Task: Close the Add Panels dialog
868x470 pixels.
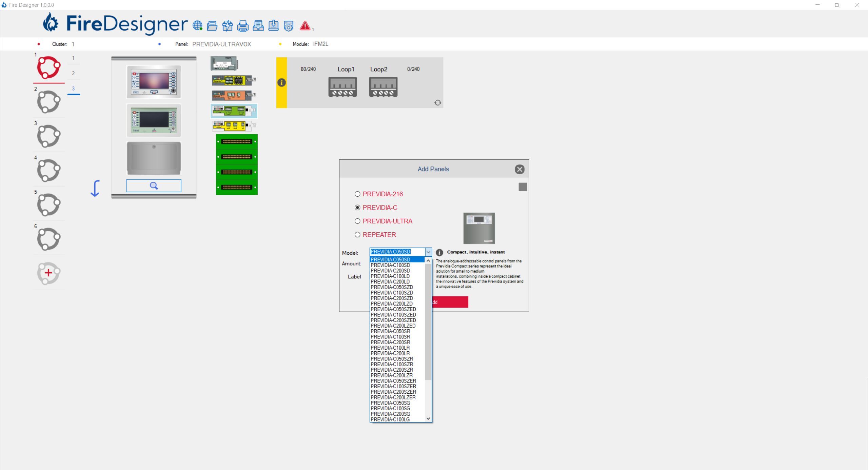Action: (519, 169)
